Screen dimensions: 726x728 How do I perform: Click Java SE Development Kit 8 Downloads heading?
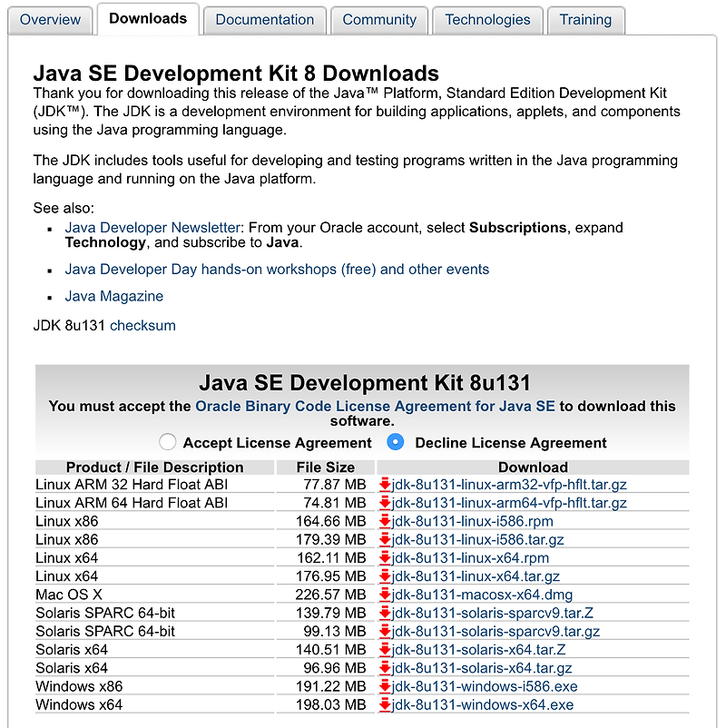pos(236,74)
